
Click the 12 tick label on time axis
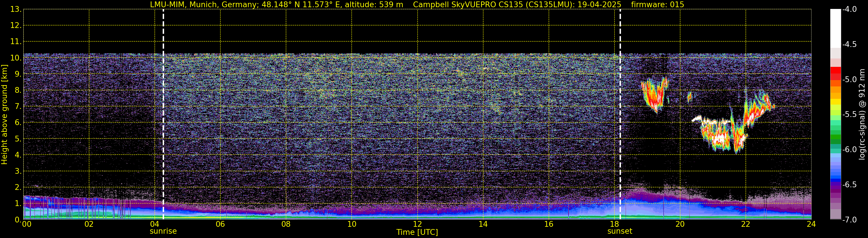click(417, 224)
